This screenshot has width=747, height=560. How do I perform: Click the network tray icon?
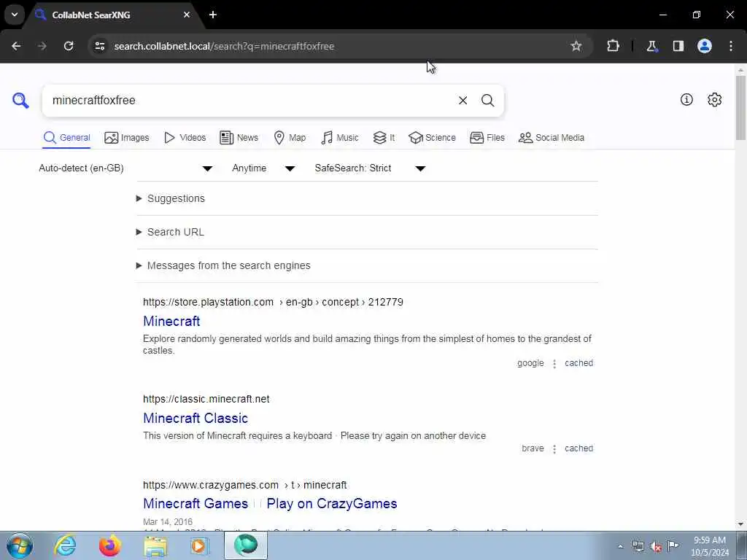(638, 547)
